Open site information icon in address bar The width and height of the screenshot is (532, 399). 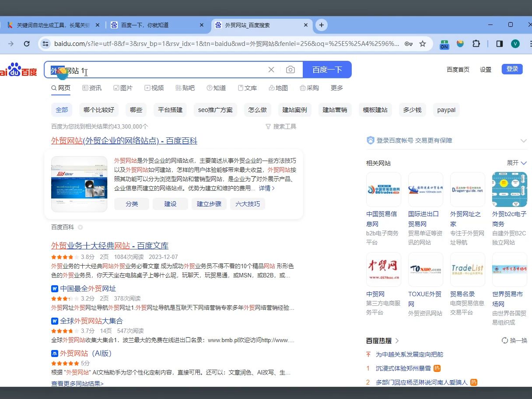45,44
